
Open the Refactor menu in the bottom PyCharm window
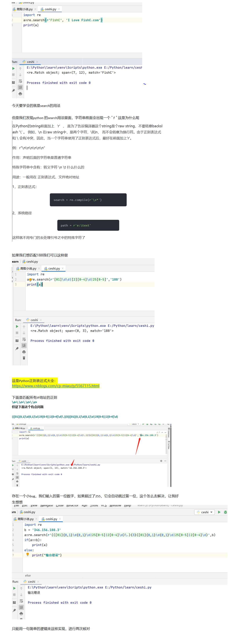(72, 505)
